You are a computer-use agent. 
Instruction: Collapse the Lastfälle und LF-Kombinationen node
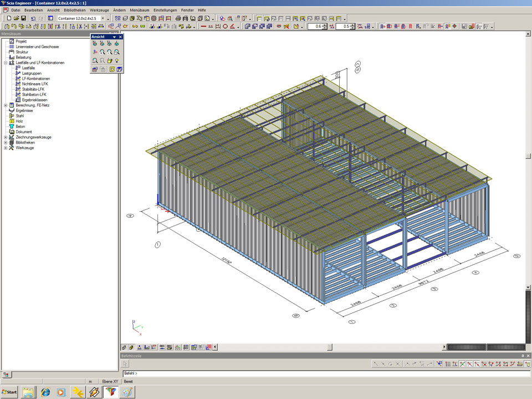point(5,63)
